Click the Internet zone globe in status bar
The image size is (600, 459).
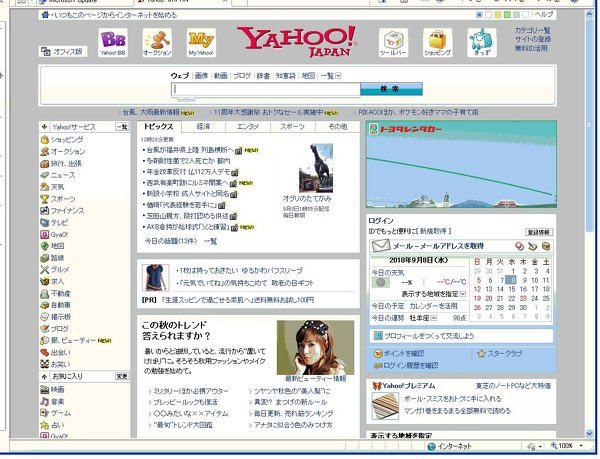[x=432, y=446]
